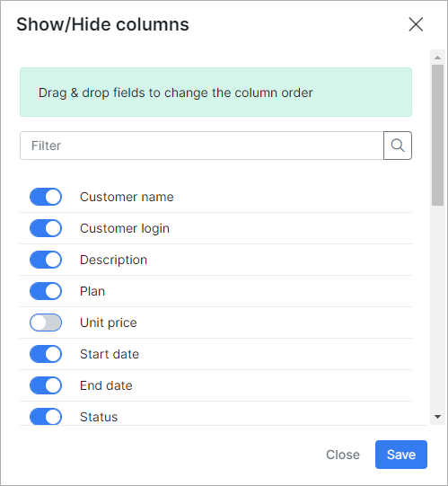Click into the Filter text field
Image resolution: width=448 pixels, height=486 pixels.
point(202,146)
